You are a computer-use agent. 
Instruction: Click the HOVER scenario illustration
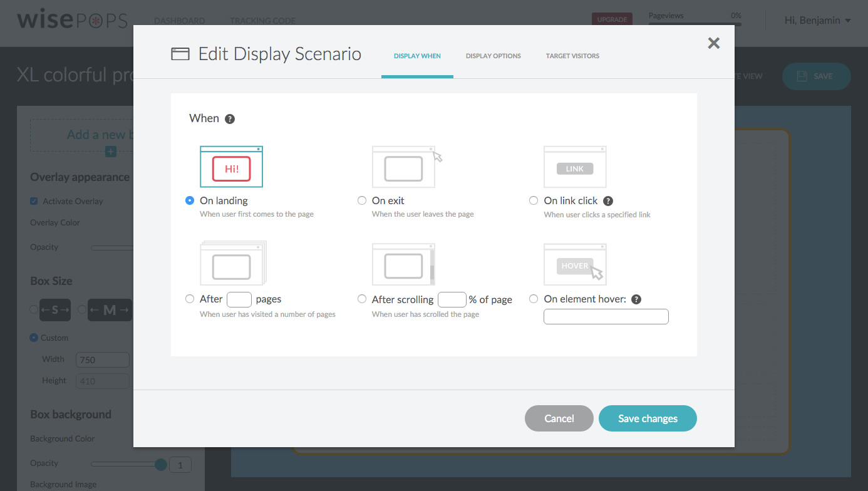[x=574, y=264]
